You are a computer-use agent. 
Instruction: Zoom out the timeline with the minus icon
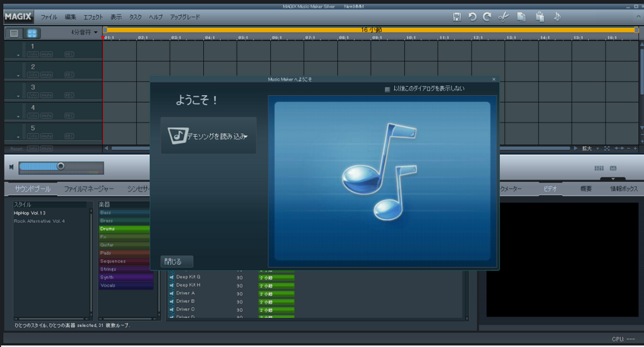628,149
